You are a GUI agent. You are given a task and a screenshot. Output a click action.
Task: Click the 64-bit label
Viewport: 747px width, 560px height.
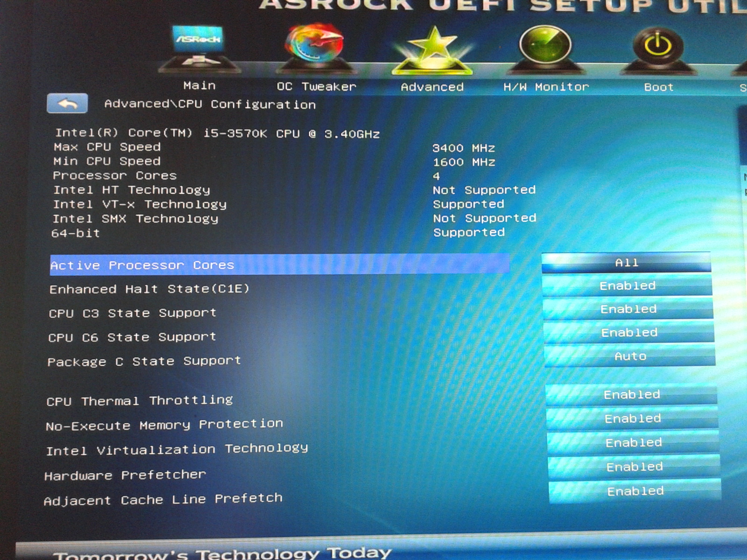(76, 233)
